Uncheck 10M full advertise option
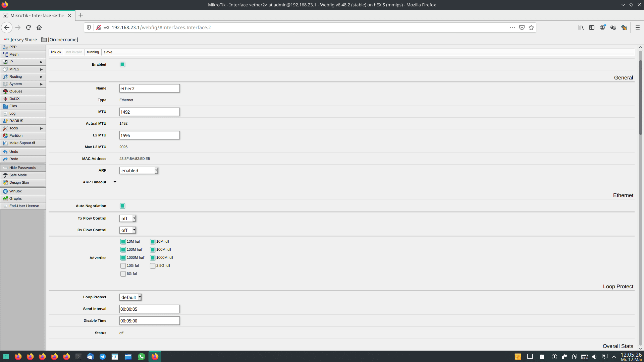This screenshot has width=644, height=362. click(153, 242)
